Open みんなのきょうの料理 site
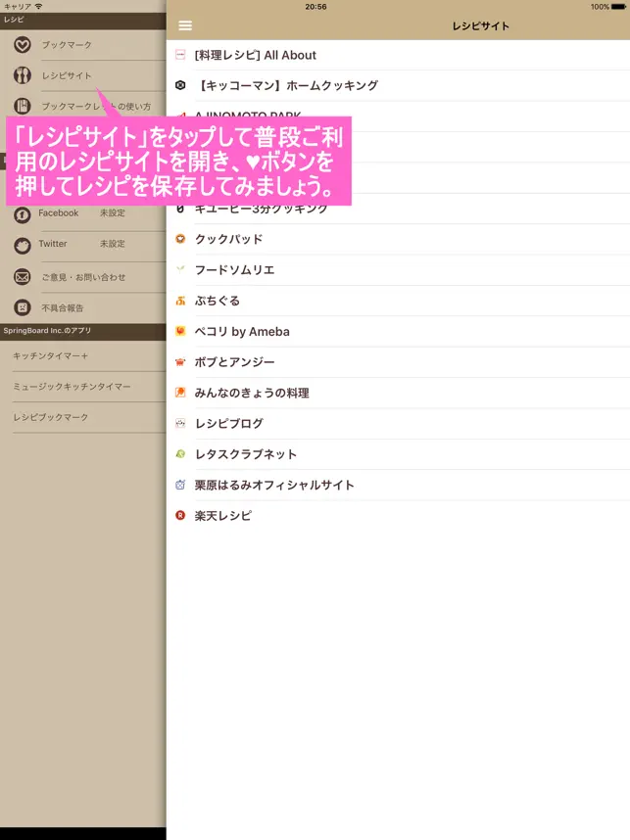 (399, 393)
